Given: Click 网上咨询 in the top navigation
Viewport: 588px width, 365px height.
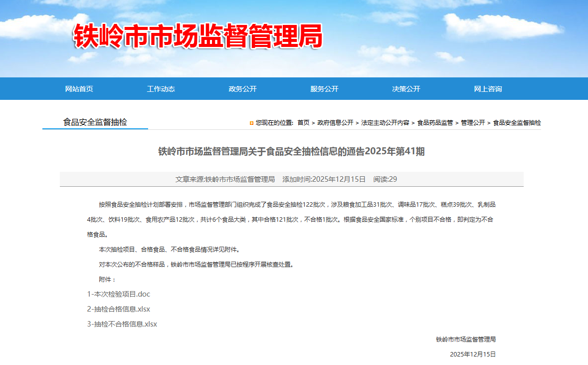Looking at the screenshot, I should click(x=488, y=89).
